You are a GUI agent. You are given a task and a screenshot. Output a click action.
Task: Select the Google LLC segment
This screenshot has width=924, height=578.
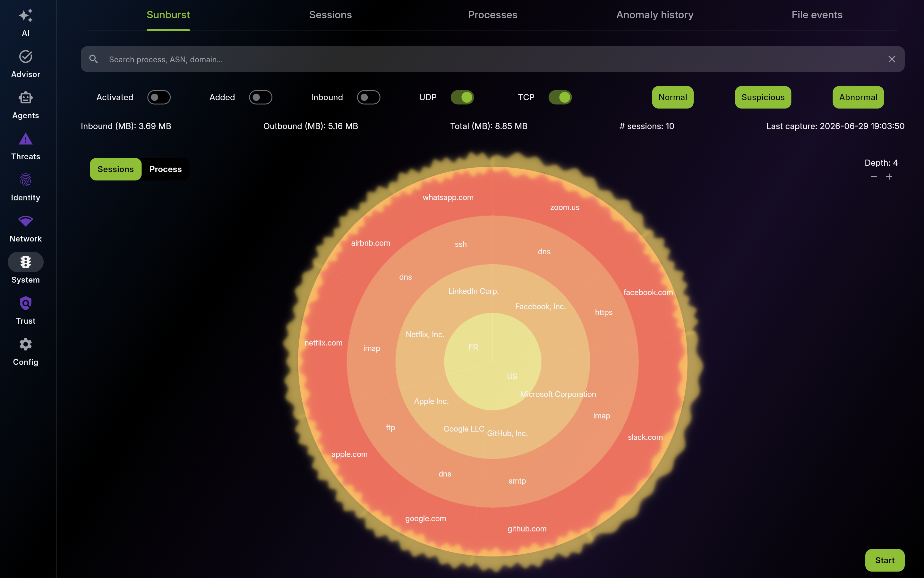coord(464,429)
